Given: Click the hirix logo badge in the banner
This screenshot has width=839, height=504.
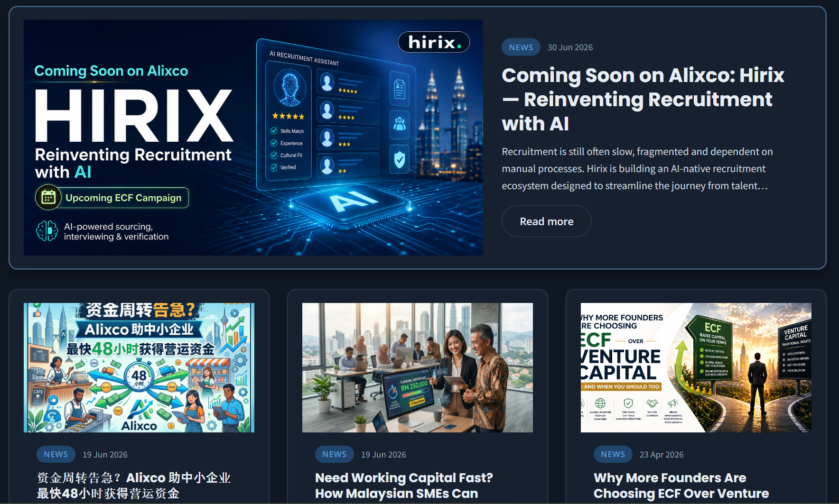Looking at the screenshot, I should pyautogui.click(x=434, y=42).
